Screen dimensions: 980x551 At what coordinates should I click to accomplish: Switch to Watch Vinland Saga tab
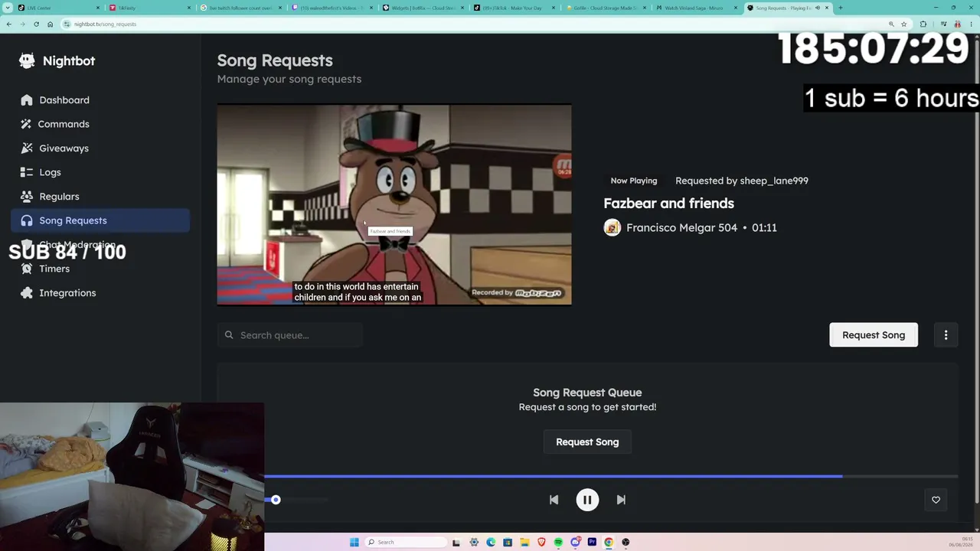697,8
